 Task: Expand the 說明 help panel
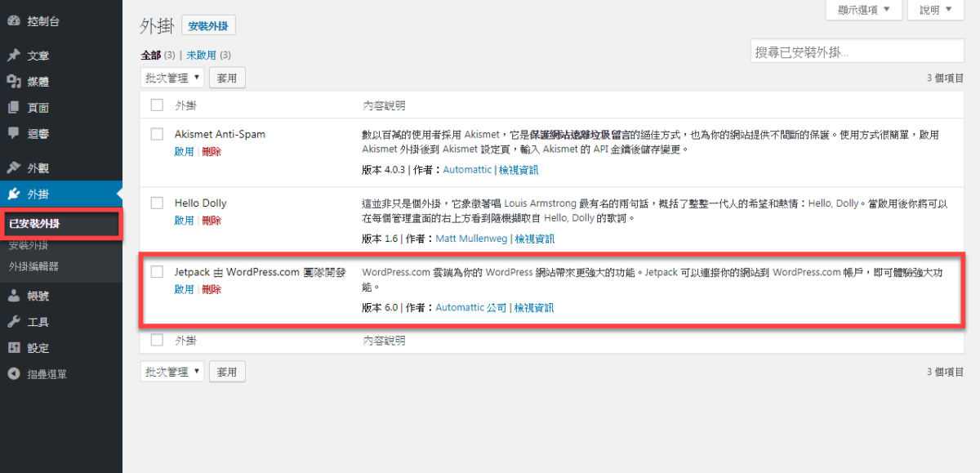click(936, 10)
